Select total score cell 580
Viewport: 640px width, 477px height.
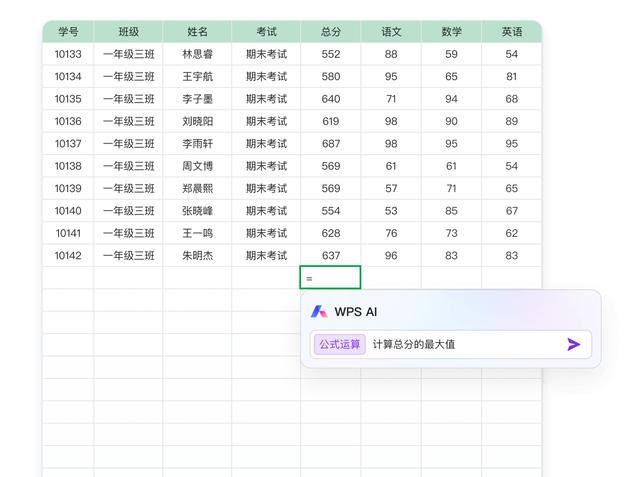coord(331,77)
